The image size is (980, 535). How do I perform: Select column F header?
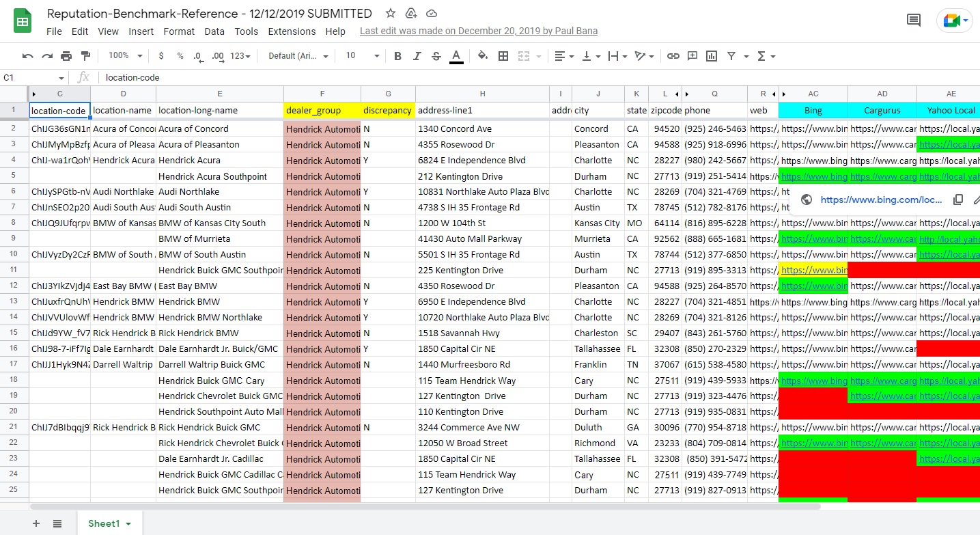pos(322,94)
